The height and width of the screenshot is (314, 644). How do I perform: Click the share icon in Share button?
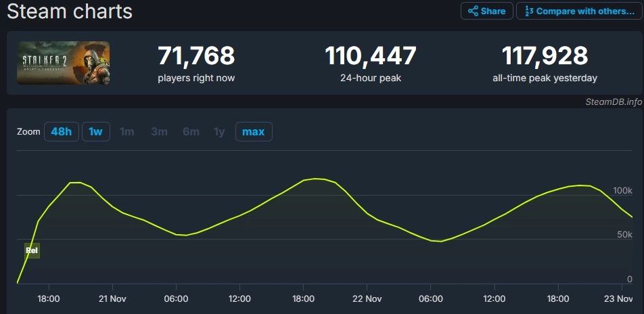[x=473, y=11]
